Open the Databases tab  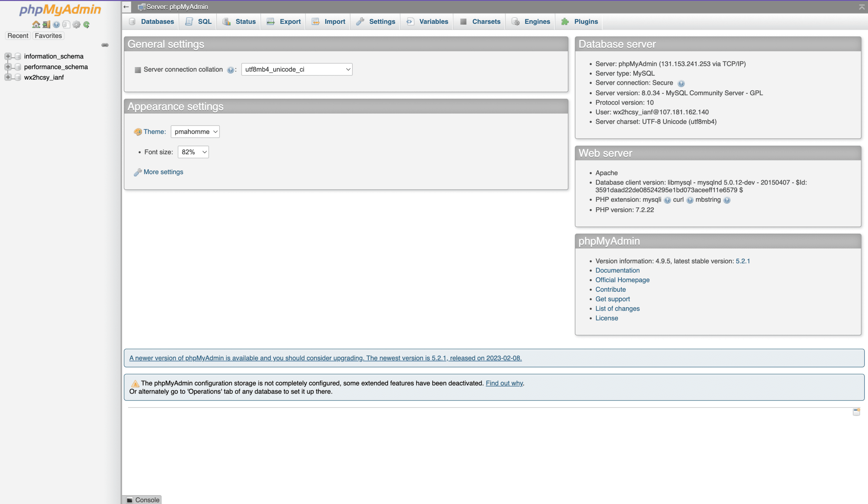click(151, 21)
